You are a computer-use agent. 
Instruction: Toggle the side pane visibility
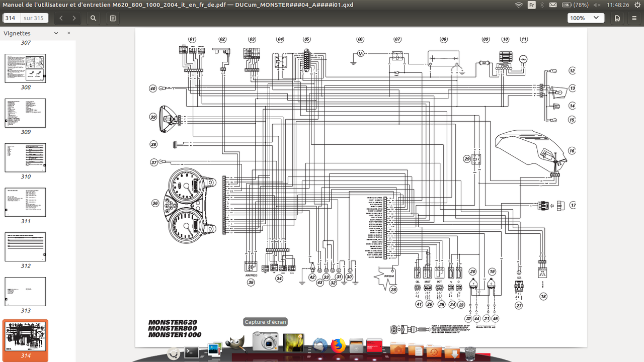coord(113,18)
